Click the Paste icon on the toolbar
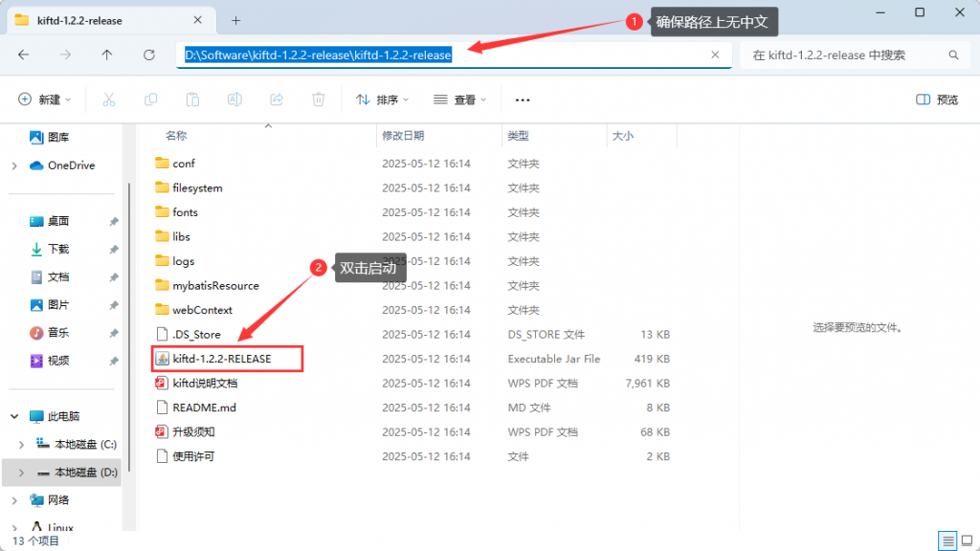 [192, 99]
